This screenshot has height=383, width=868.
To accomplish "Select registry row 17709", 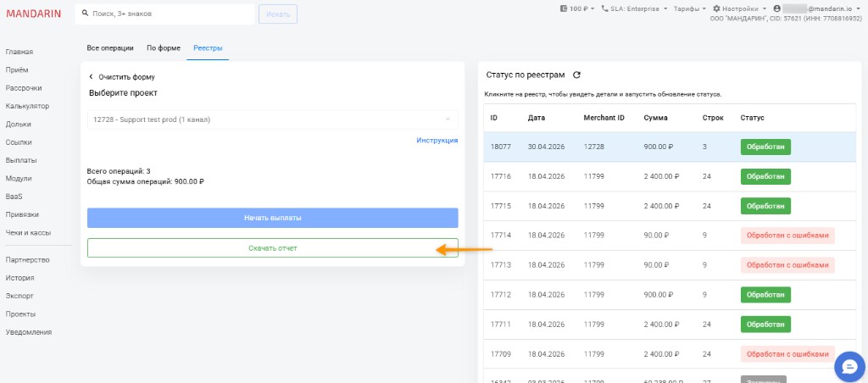I will point(670,353).
